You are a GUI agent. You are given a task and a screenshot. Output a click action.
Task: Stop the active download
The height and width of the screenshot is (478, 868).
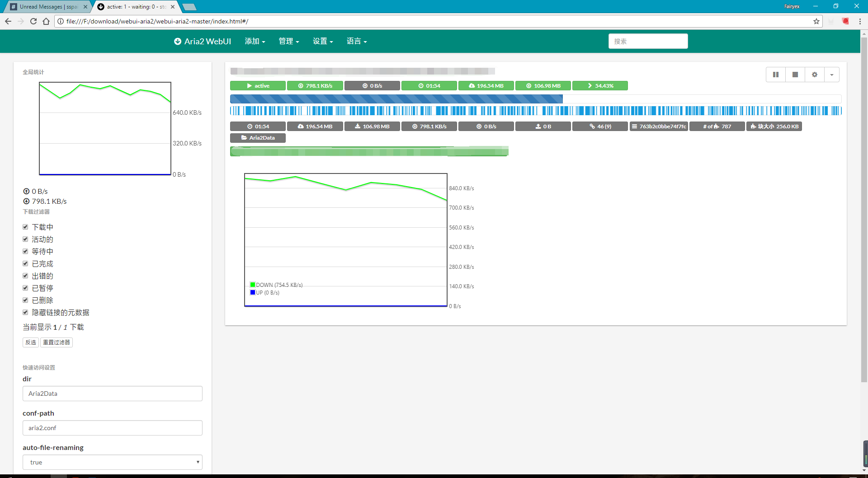pyautogui.click(x=795, y=75)
